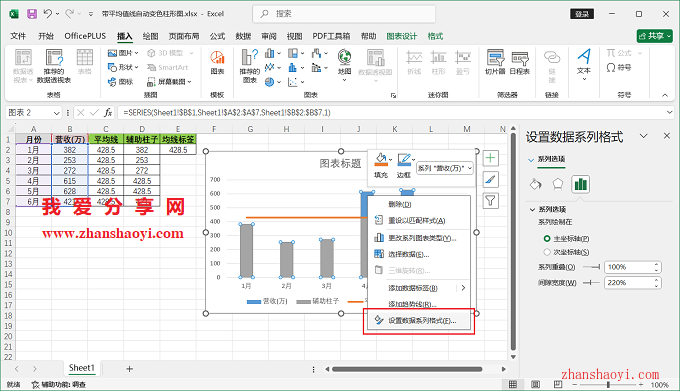Click the 共享 share button
This screenshot has height=391, width=680.
click(654, 36)
